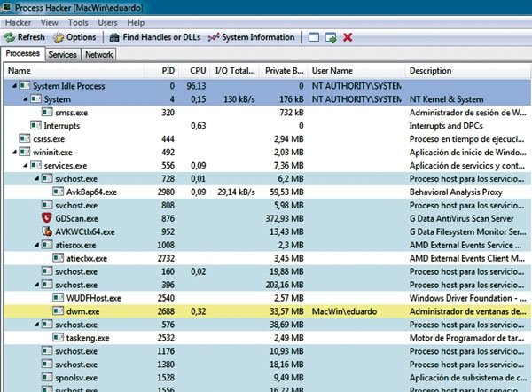Collapse the System Idle Process tree node
Screen dimensions: 532x392
click(14, 86)
